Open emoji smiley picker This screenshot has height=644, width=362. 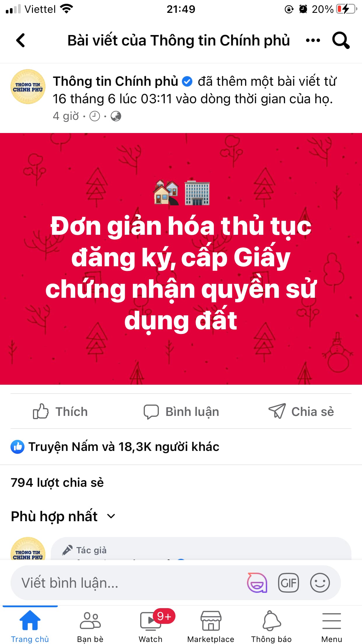320,582
